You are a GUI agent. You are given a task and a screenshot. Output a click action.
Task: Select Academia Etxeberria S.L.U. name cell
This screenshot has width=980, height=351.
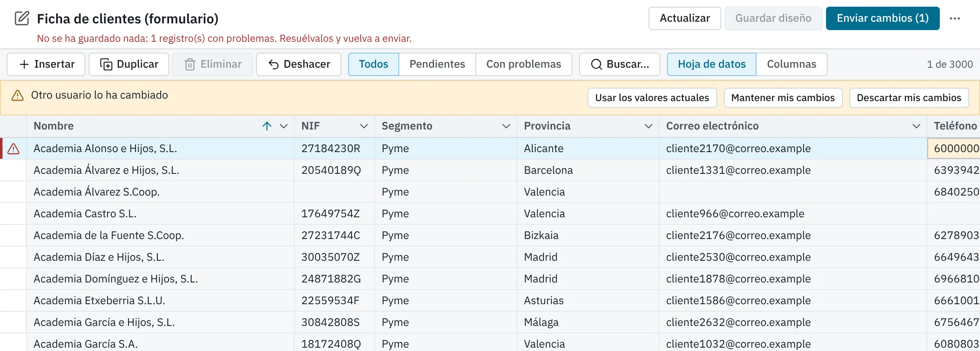point(160,301)
